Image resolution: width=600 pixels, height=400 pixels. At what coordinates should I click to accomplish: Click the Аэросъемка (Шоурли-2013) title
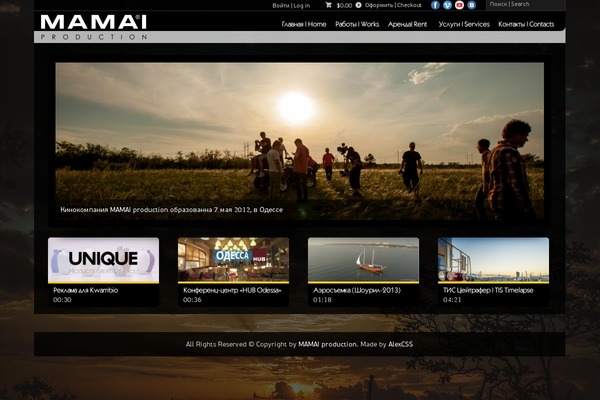pos(357,290)
